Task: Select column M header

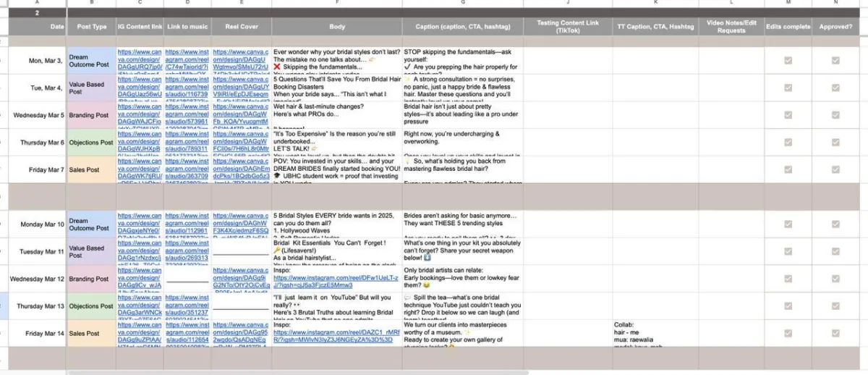Action: (788, 3)
